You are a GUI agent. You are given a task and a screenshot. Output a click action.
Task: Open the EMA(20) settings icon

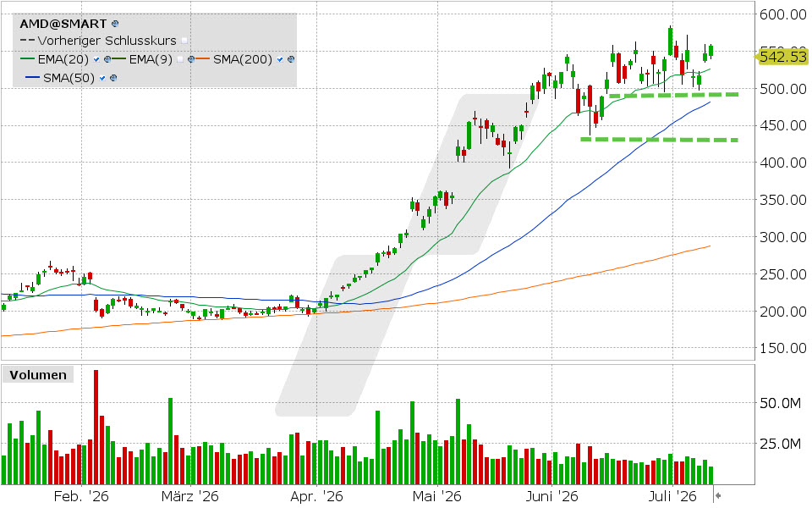tap(107, 59)
